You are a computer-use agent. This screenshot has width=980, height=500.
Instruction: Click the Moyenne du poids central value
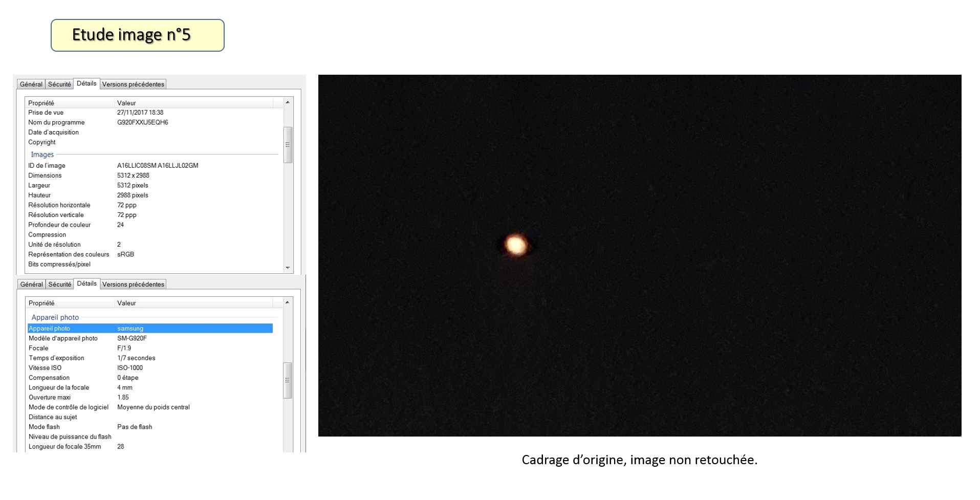pyautogui.click(x=154, y=407)
